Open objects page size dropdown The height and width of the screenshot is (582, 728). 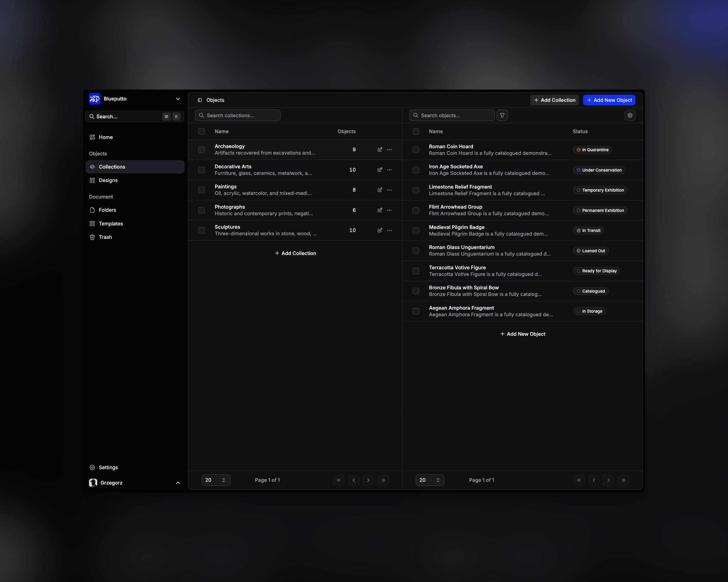[x=430, y=480]
